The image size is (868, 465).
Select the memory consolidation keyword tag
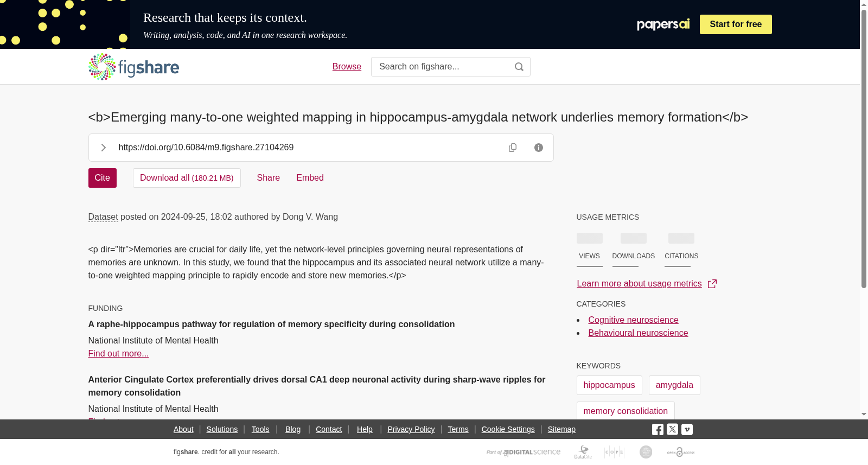626,411
